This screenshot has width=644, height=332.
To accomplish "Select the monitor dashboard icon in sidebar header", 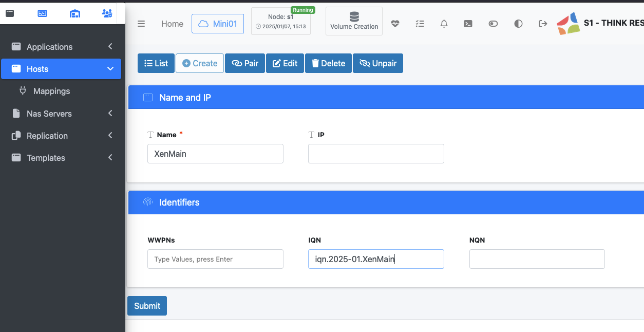I will pos(43,13).
